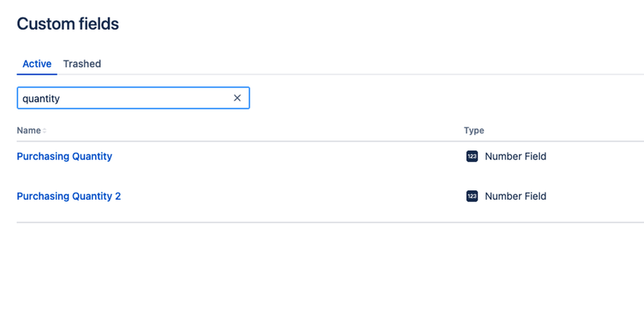Switch to the Trashed tab
This screenshot has height=326, width=644.
82,64
